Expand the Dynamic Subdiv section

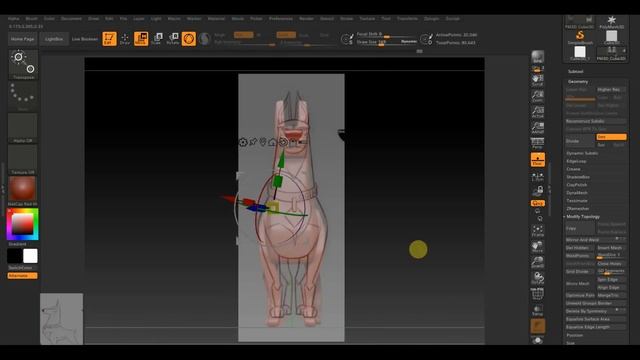point(582,153)
